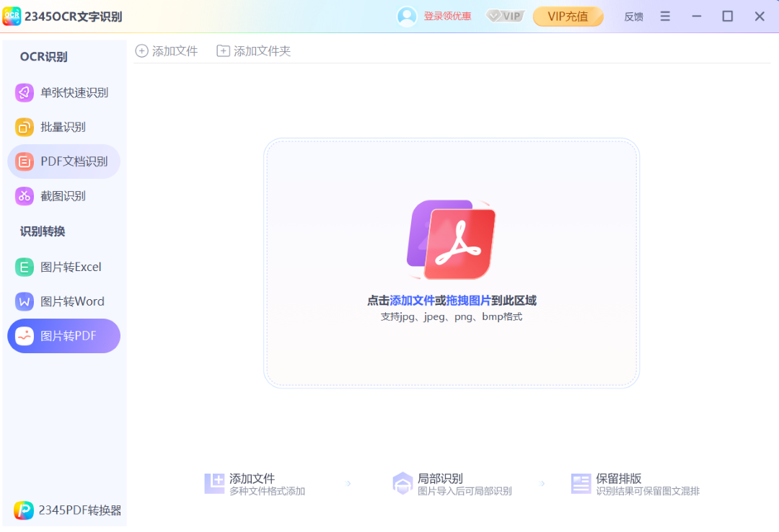Launch the 2345PDF转换器 from bottom left
The width and height of the screenshot is (779, 532).
(x=63, y=510)
